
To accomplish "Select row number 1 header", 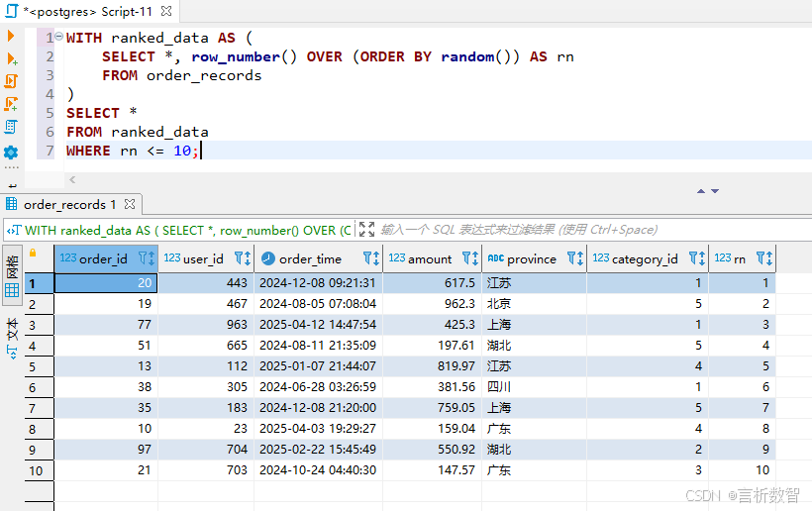I will tap(40, 283).
